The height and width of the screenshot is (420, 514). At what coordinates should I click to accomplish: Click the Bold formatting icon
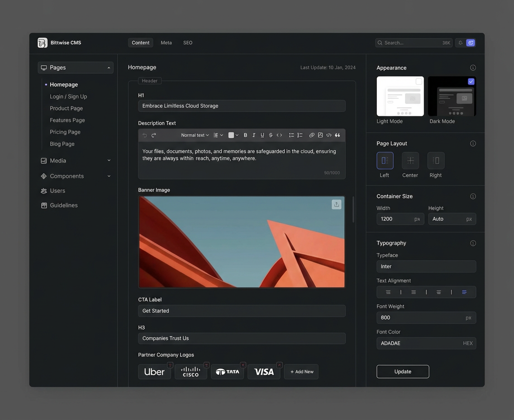point(245,135)
